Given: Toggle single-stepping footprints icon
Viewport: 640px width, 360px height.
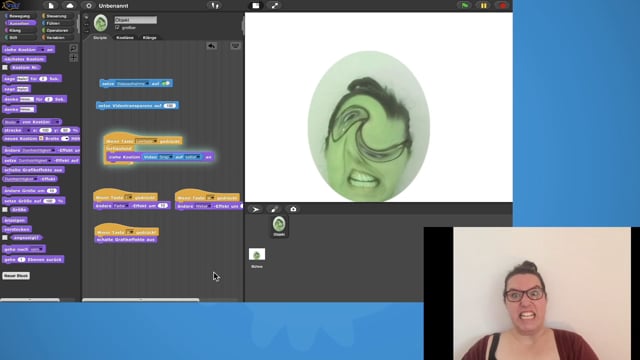Looking at the screenshot, I should tap(215, 6).
